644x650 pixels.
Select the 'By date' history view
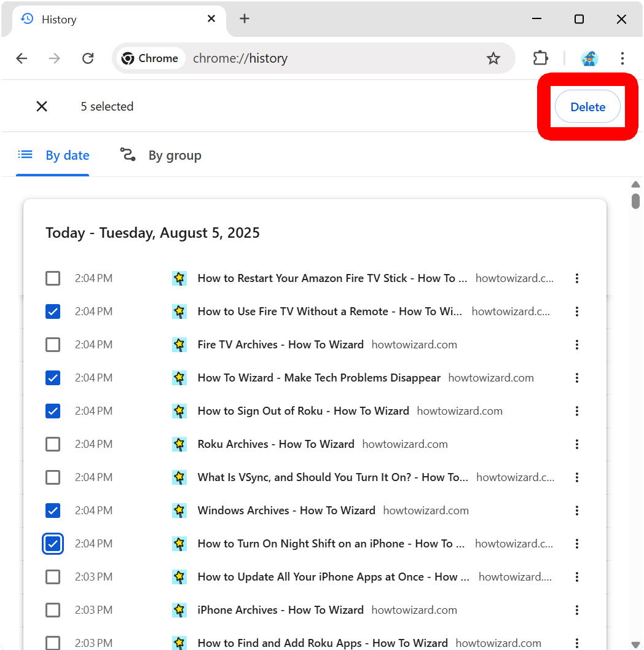tap(68, 155)
